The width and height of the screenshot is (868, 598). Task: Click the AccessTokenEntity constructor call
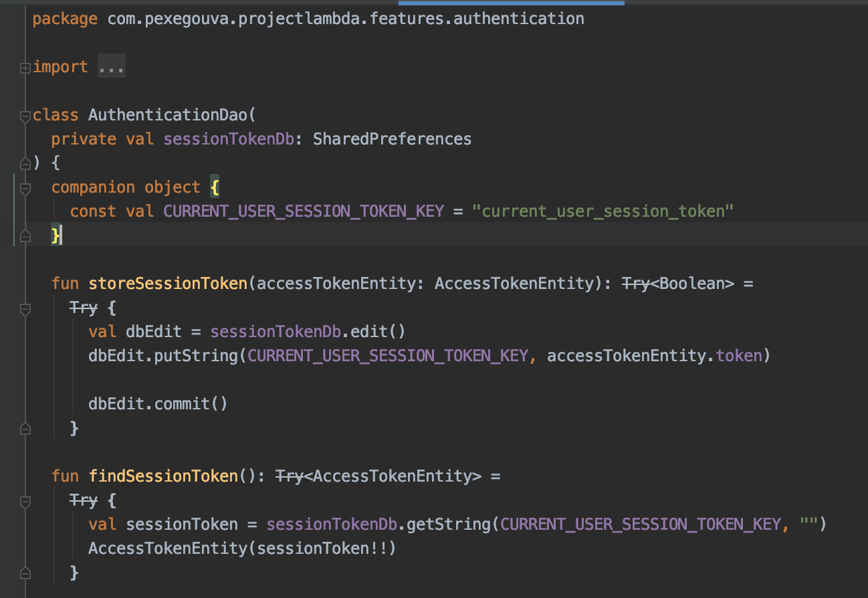(x=168, y=549)
